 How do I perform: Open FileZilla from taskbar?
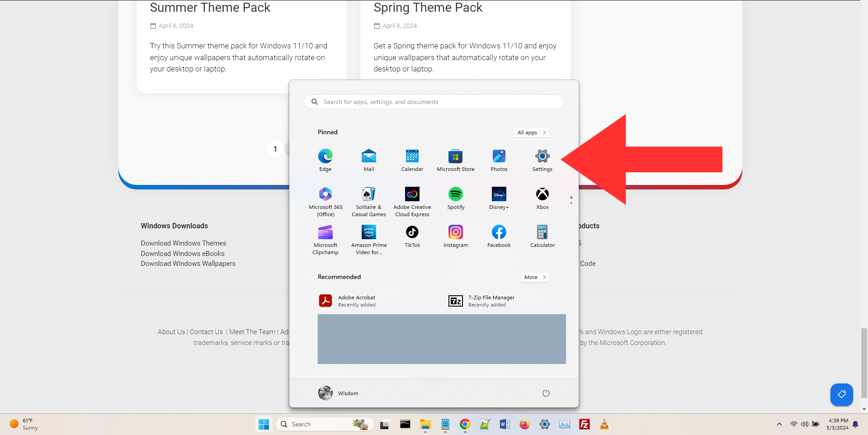(584, 424)
